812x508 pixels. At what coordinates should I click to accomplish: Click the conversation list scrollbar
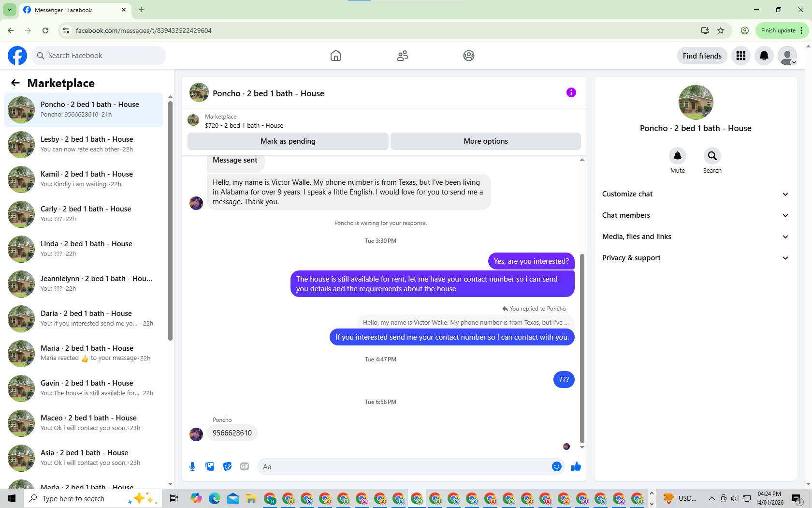tap(170, 220)
